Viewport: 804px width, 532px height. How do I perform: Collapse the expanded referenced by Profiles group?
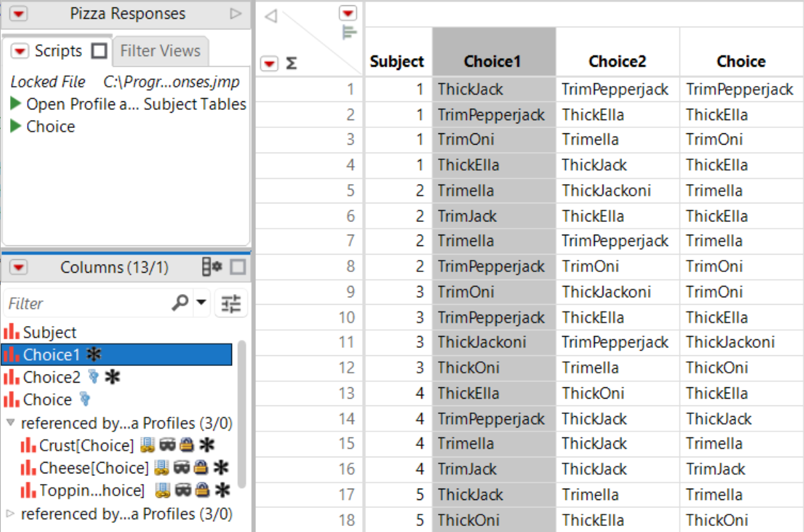point(10,422)
